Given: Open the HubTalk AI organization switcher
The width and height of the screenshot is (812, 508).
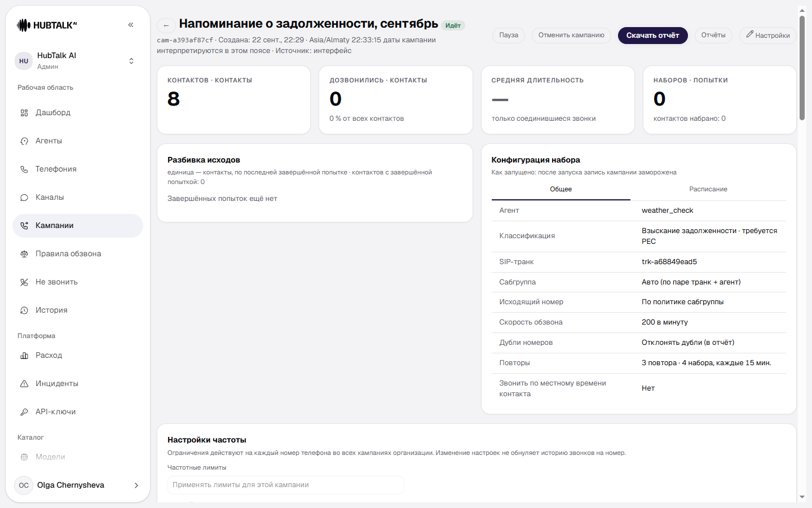Looking at the screenshot, I should tap(78, 61).
